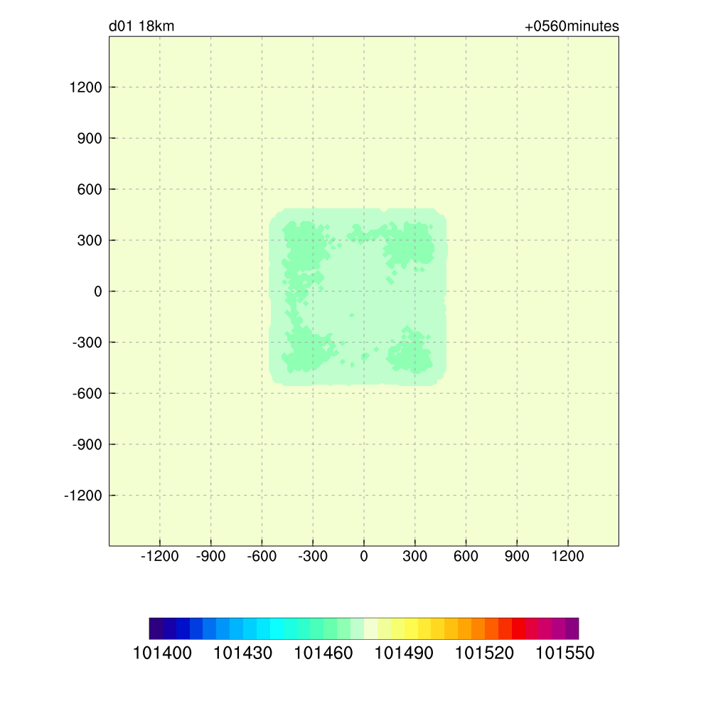Click the y-axis label -300
728x728 pixels.
click(87, 343)
